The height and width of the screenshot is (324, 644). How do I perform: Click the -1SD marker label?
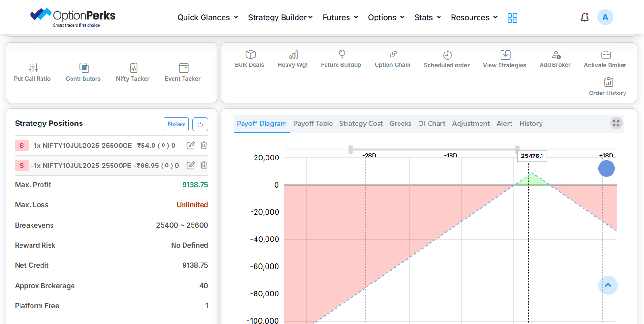click(450, 156)
